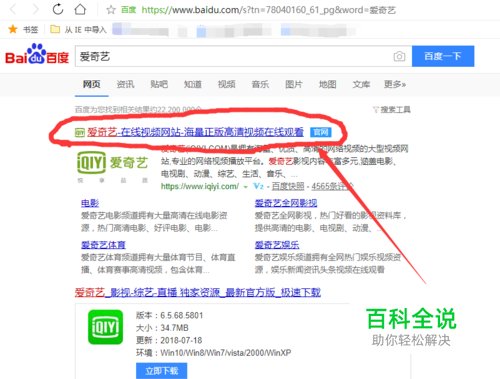Switch to the 音乐 tab

(260, 84)
